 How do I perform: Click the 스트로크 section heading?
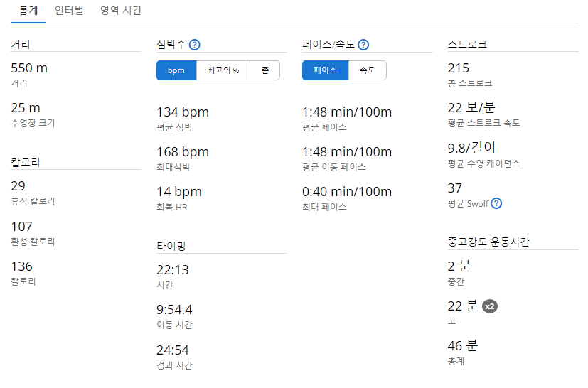click(x=467, y=44)
